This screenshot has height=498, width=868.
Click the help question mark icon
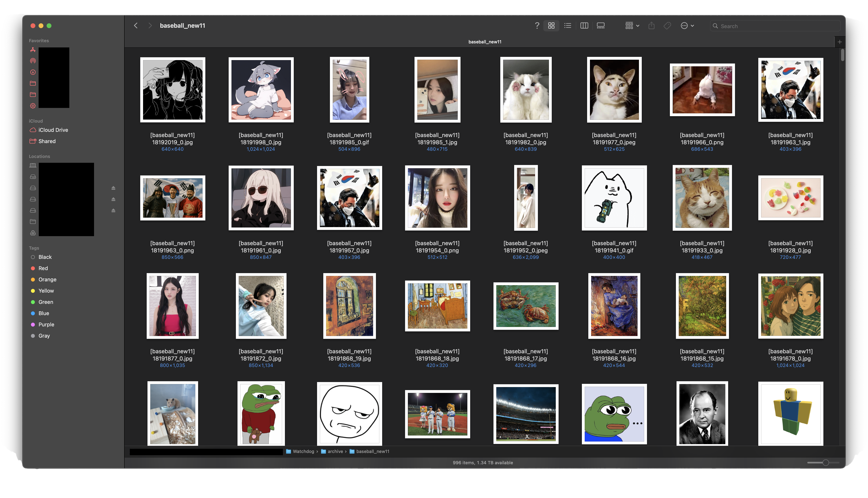537,26
